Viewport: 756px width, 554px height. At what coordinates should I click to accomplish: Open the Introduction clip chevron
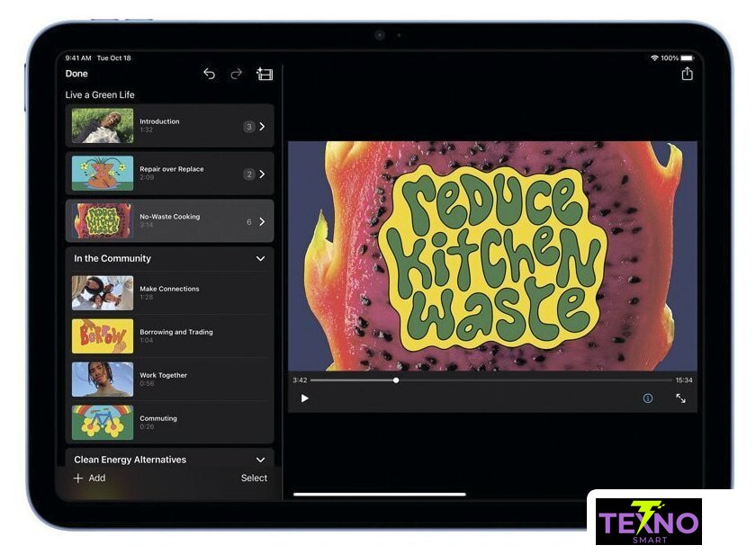262,127
